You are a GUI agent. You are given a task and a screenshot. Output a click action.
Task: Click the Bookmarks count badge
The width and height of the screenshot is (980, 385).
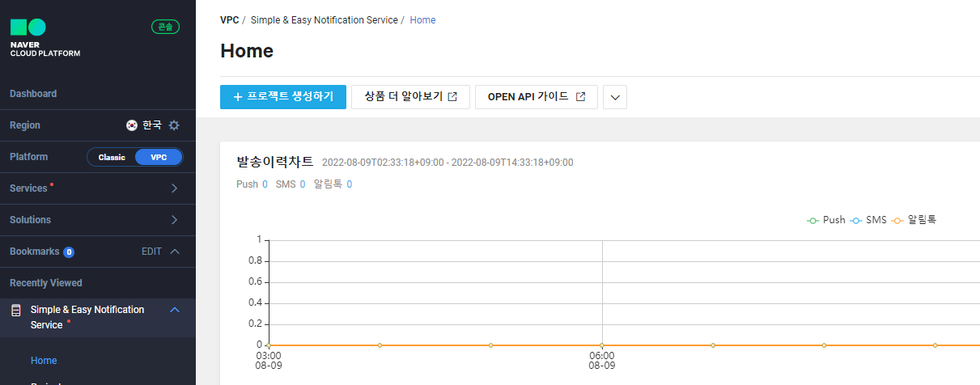69,252
